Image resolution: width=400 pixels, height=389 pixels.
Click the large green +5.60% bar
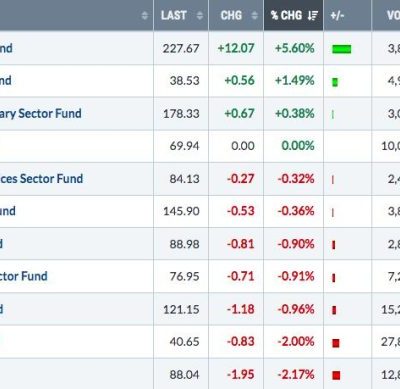point(342,49)
